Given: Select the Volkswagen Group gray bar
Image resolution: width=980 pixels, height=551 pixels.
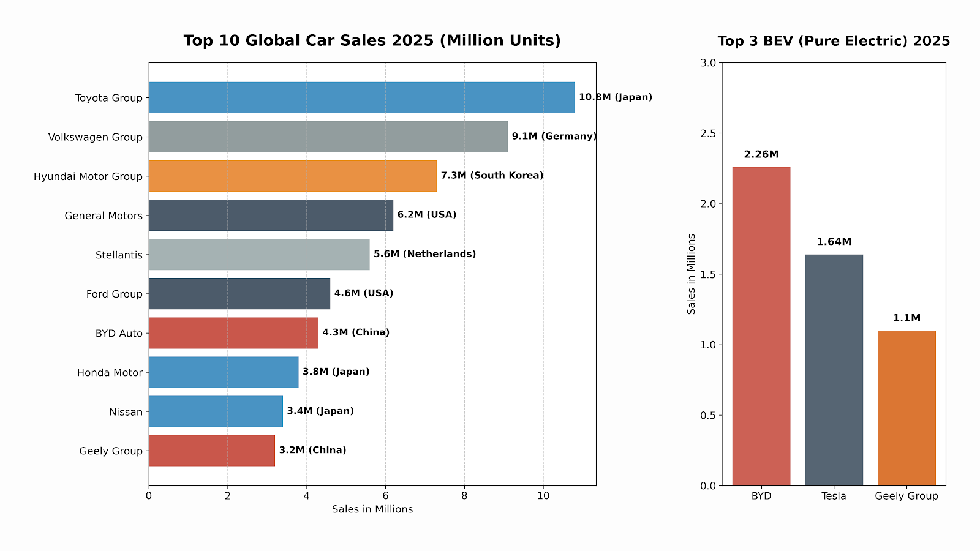Looking at the screenshot, I should pyautogui.click(x=328, y=137).
